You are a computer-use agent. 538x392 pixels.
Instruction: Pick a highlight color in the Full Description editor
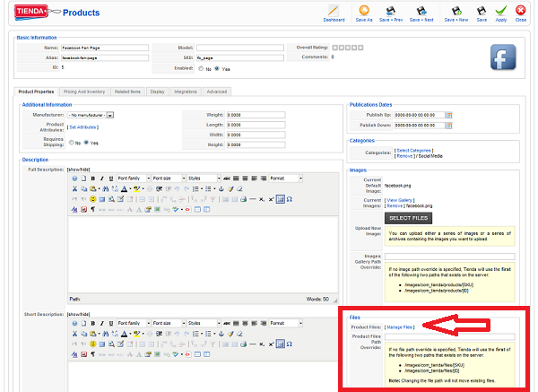[x=137, y=188]
